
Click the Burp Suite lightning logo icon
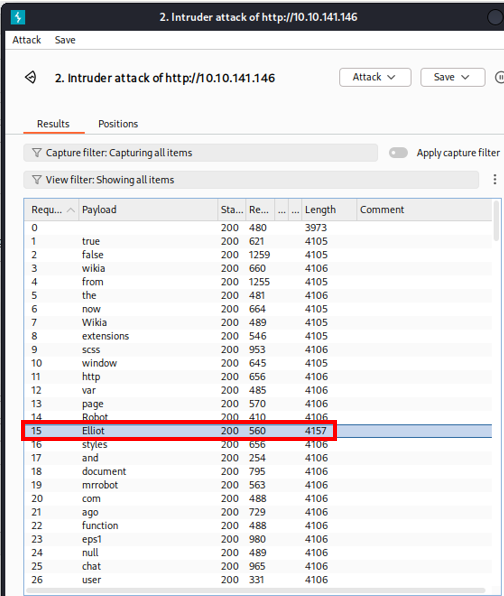(17, 17)
